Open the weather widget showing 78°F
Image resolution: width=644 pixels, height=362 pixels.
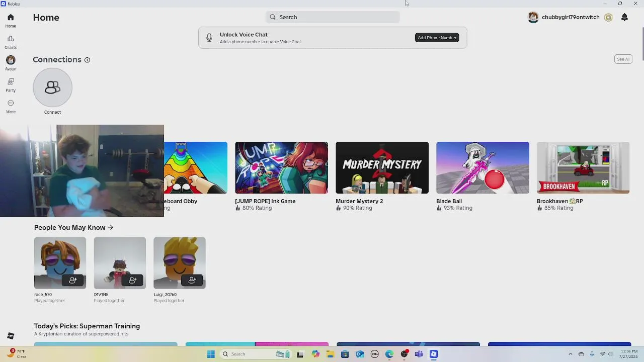tap(17, 354)
